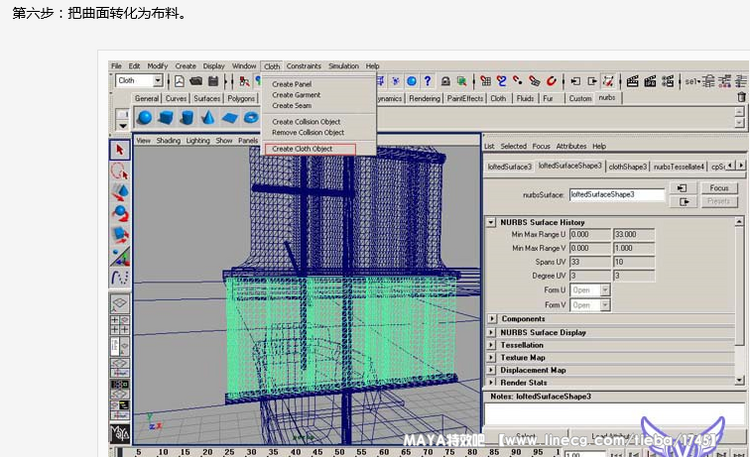The width and height of the screenshot is (750, 457).
Task: Click the nurbsSurface name input field
Action: click(x=617, y=195)
